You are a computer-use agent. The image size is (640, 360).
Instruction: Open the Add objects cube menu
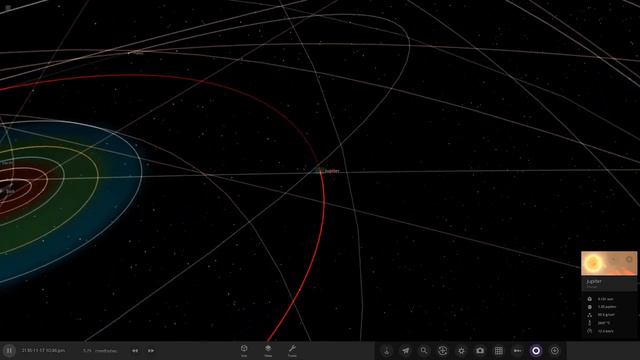pos(244,350)
